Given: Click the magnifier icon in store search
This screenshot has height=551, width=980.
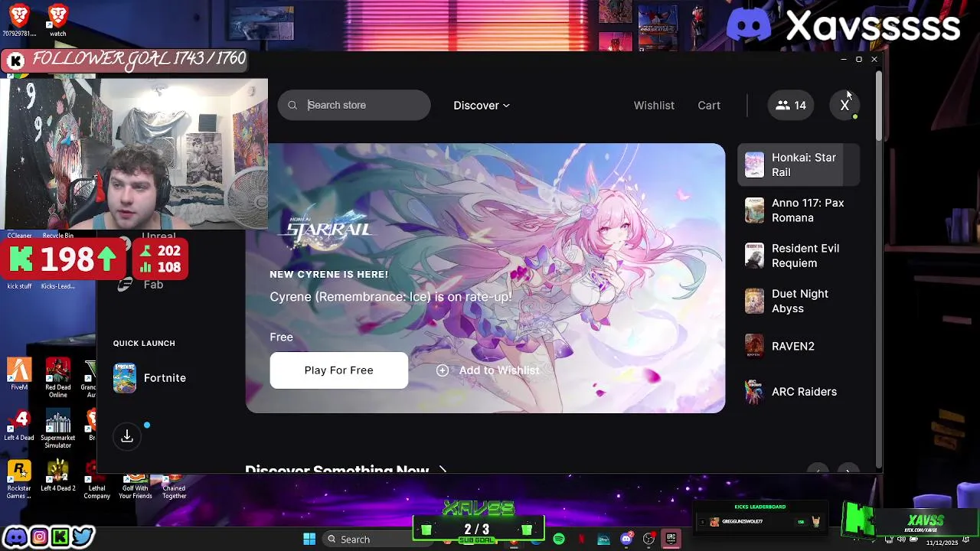Looking at the screenshot, I should click(292, 105).
